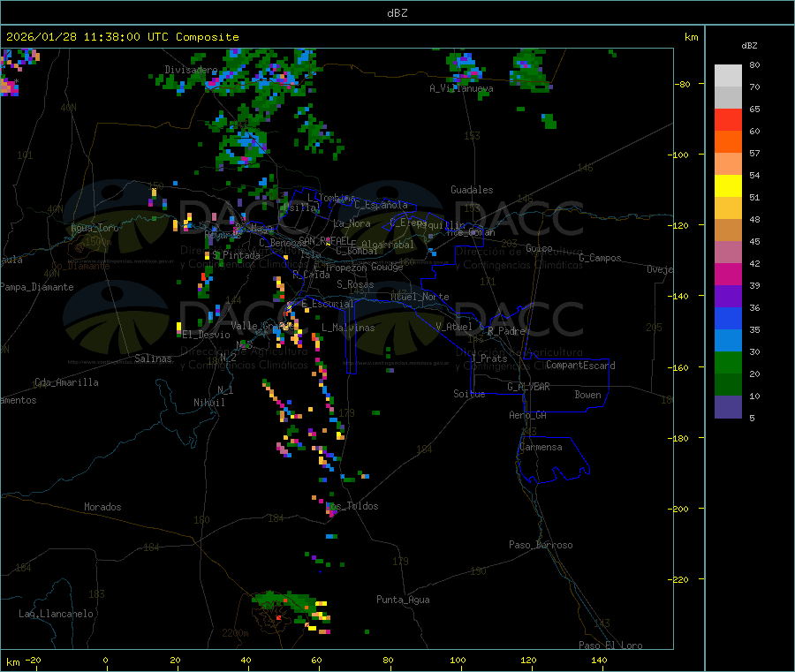Click the G_ALVEAR map label
This screenshot has height=672, width=795.
[528, 387]
